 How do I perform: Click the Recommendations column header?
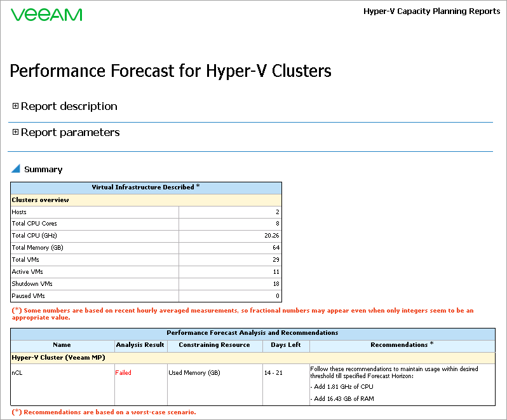(x=402, y=345)
